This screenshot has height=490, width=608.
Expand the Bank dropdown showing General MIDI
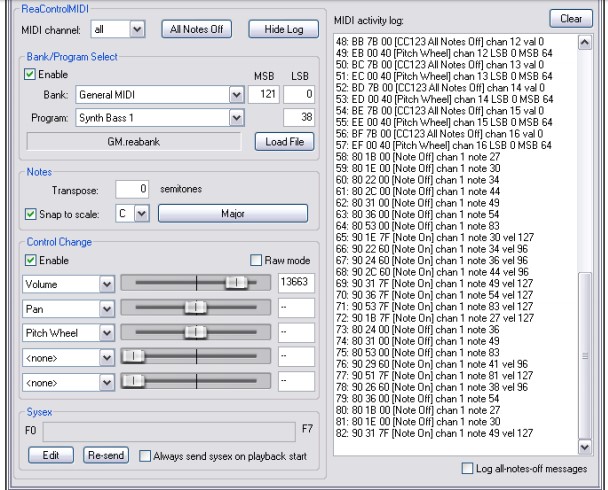237,95
